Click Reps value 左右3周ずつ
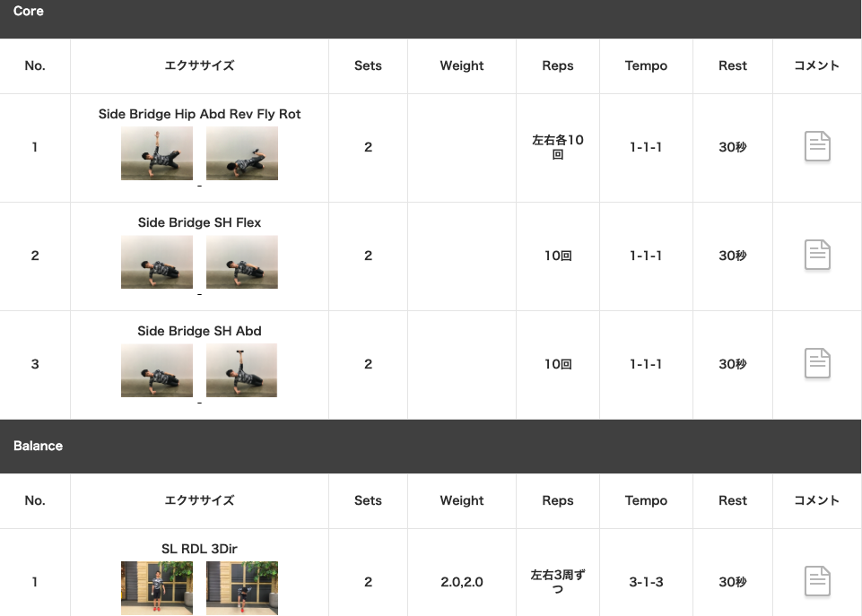 click(x=557, y=581)
